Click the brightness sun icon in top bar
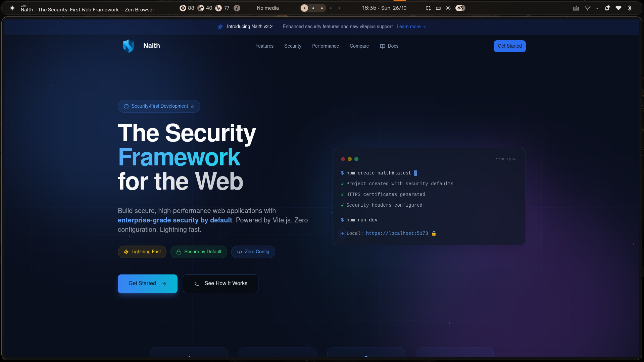644x362 pixels. point(448,8)
